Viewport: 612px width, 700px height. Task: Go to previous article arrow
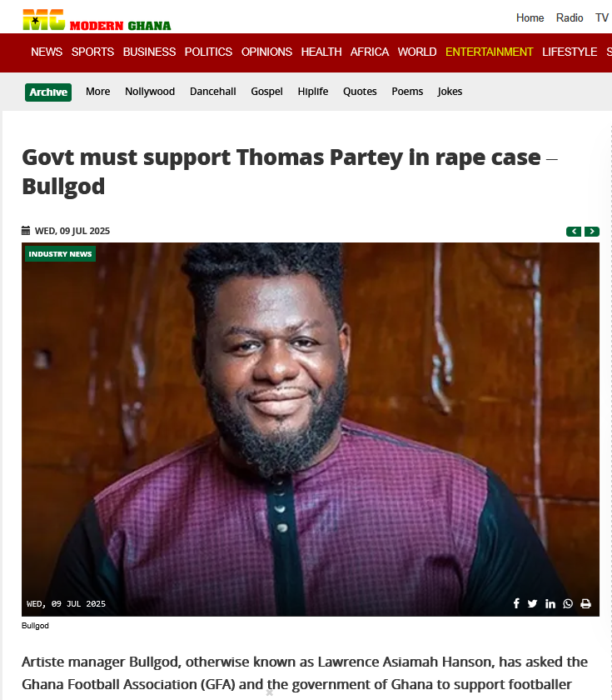point(574,232)
